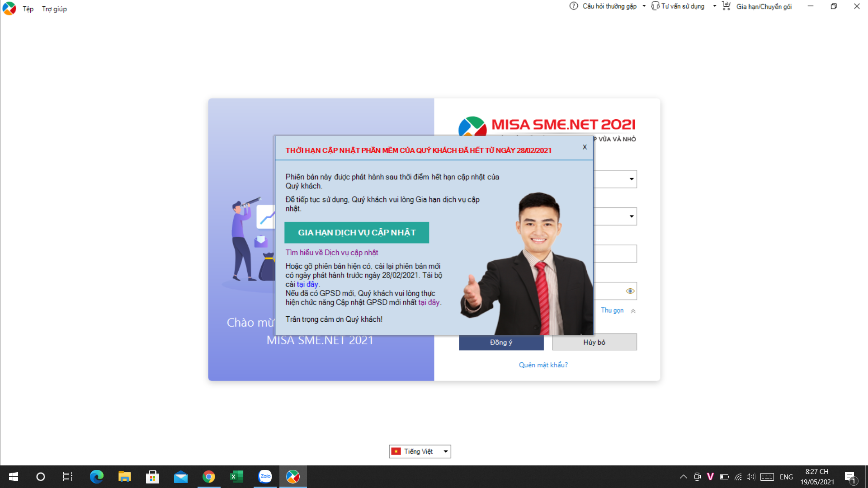Expand the second login combo box arrow

[632, 216]
